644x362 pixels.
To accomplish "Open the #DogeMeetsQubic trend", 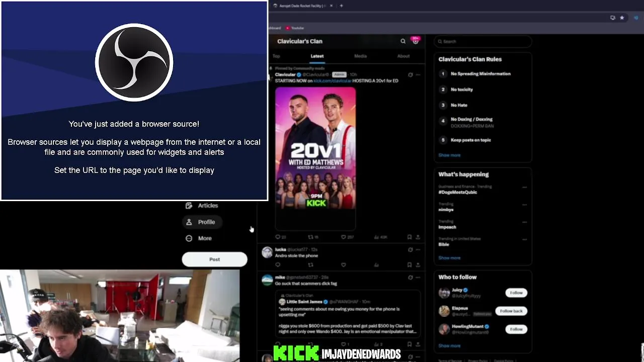I will 457,192.
